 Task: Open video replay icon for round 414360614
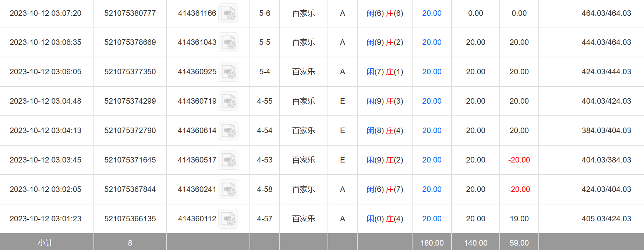click(x=228, y=131)
